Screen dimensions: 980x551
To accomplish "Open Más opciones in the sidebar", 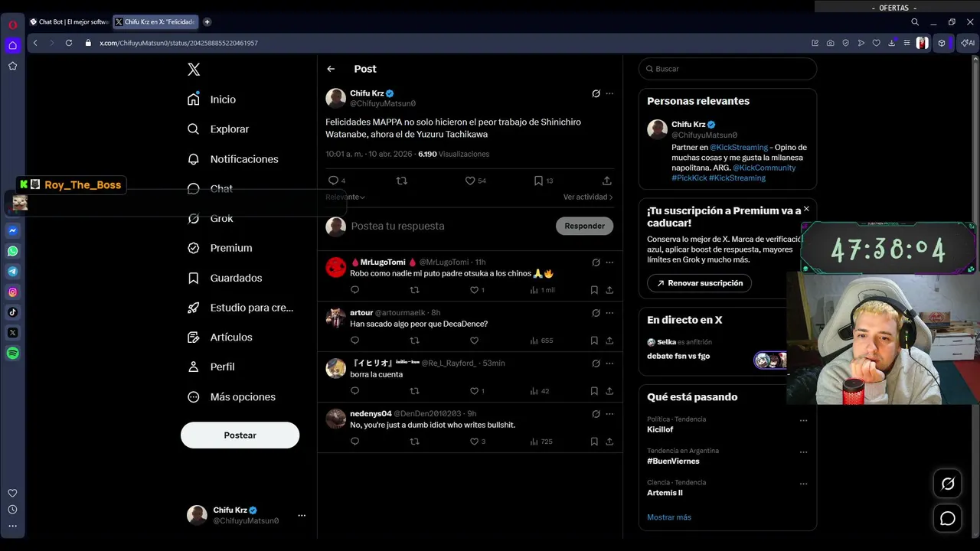I will click(x=232, y=397).
